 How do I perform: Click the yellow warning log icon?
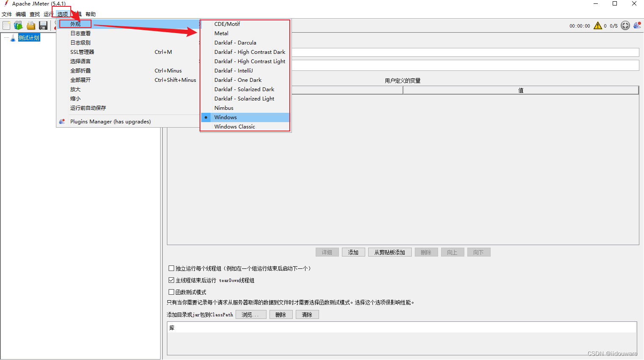(x=598, y=25)
